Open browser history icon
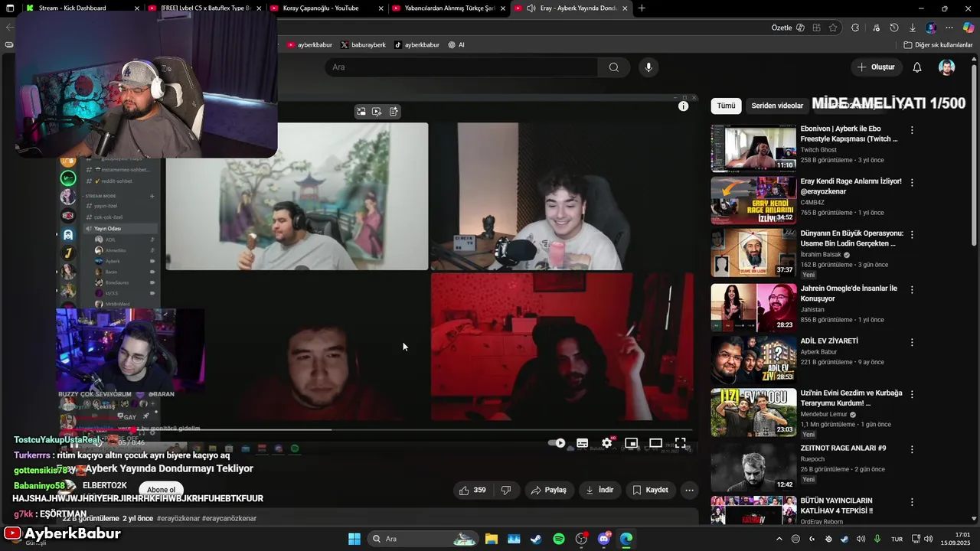Viewport: 980px width, 551px height. click(x=893, y=28)
